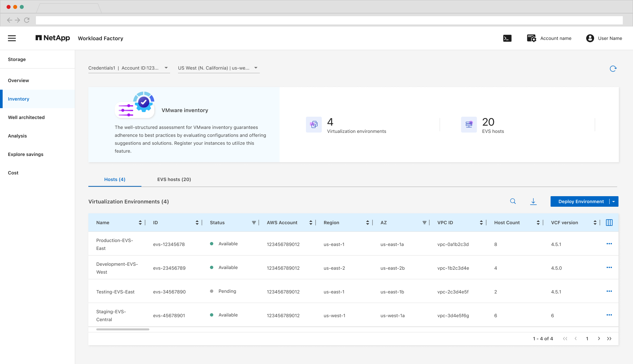Sort table by Name column

click(x=140, y=223)
